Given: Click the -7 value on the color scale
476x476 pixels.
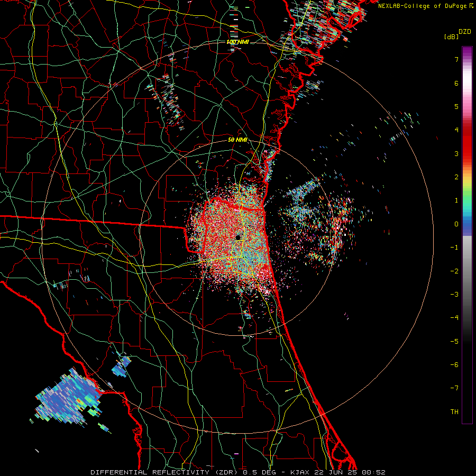Looking at the screenshot, I should pyautogui.click(x=454, y=388).
